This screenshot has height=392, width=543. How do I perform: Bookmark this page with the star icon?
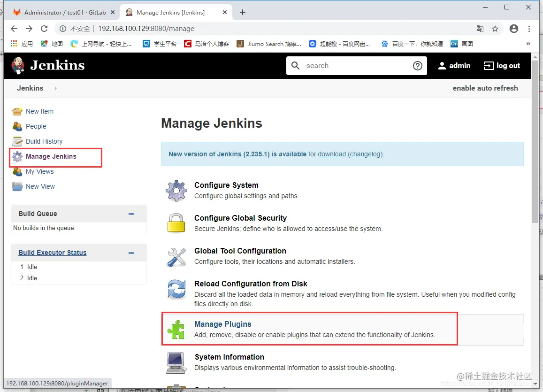(495, 29)
